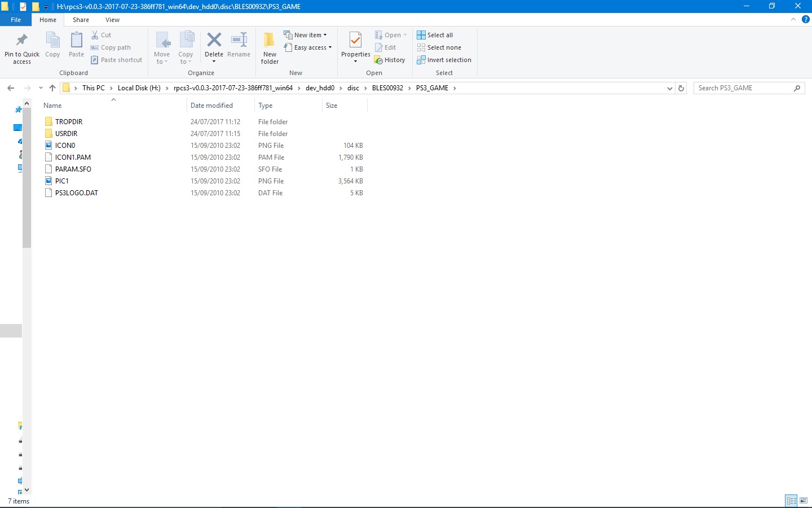Click the Search PS3_GAME field
The width and height of the screenshot is (812, 508).
coord(743,88)
